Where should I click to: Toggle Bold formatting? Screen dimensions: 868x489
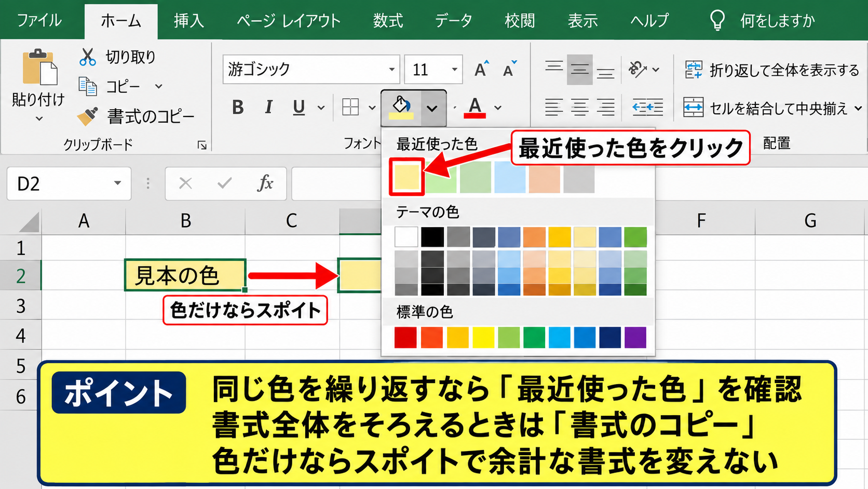click(238, 108)
